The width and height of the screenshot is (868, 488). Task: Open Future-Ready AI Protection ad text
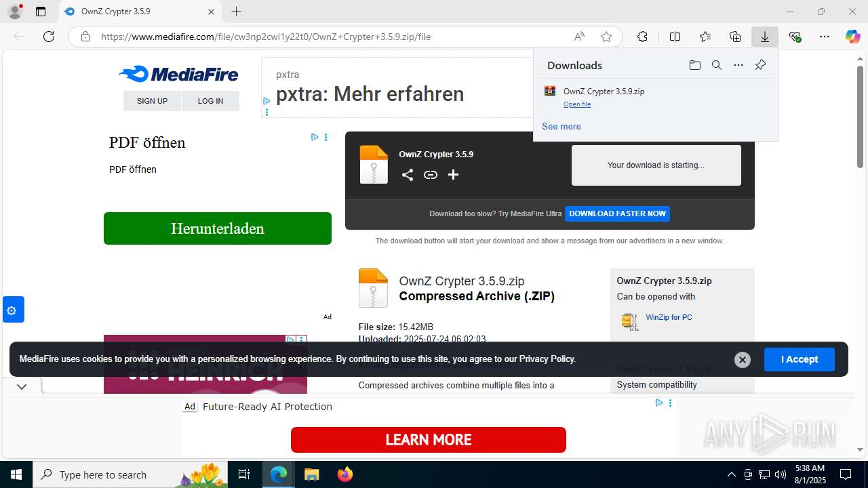pos(267,407)
